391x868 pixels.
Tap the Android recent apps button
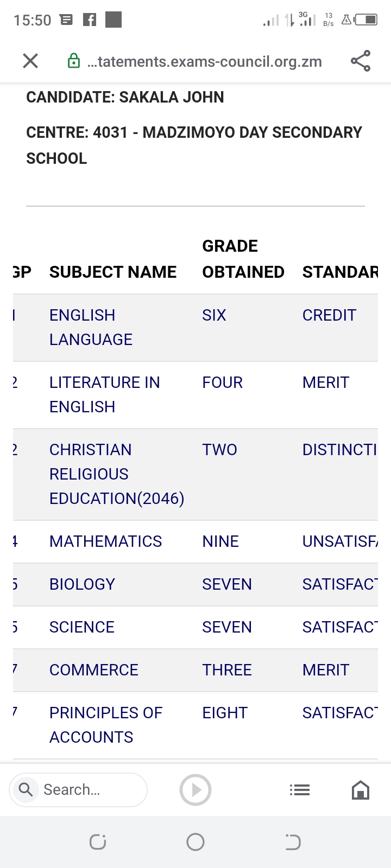(98, 842)
